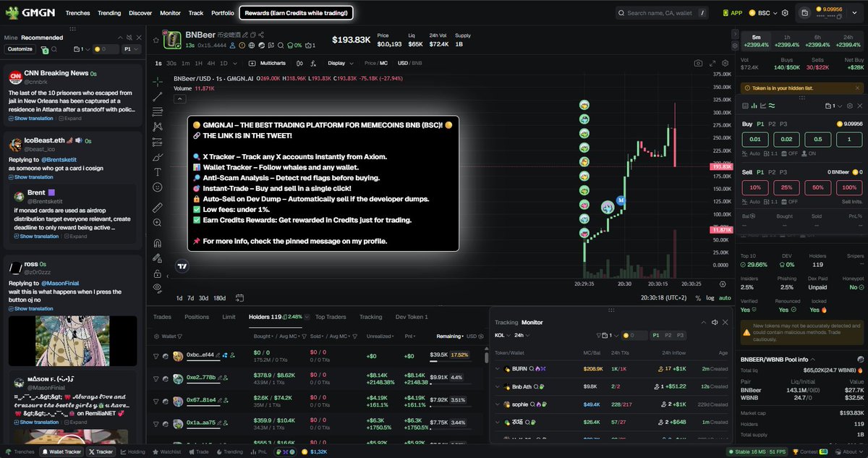868x458 pixels.
Task: Switch chart currency to BNB
Action: 417,63
